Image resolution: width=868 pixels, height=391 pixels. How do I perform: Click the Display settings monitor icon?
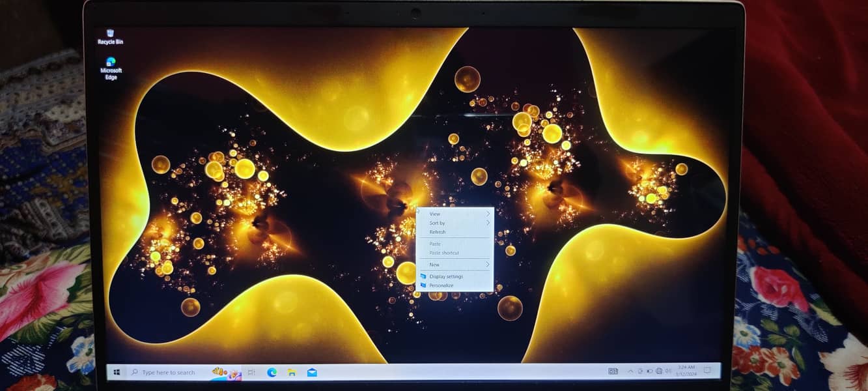(x=423, y=276)
